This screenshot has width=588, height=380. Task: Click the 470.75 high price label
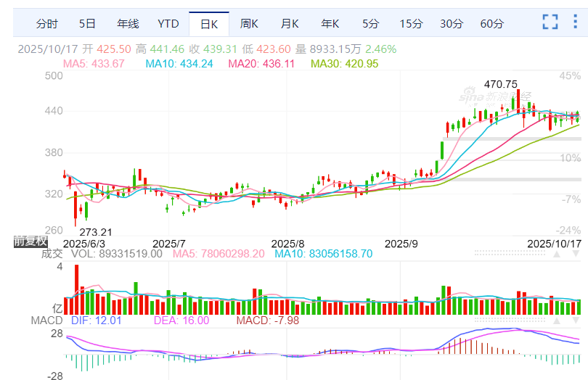(501, 84)
